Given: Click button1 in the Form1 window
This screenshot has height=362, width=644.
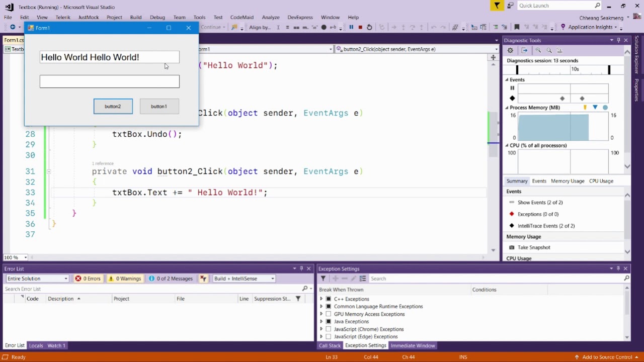Looking at the screenshot, I should [x=159, y=106].
